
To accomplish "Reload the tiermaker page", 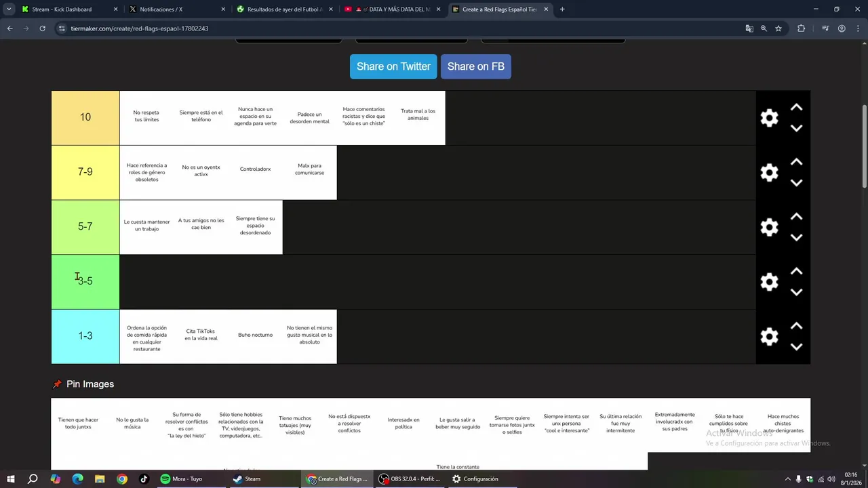I will 42,28.
